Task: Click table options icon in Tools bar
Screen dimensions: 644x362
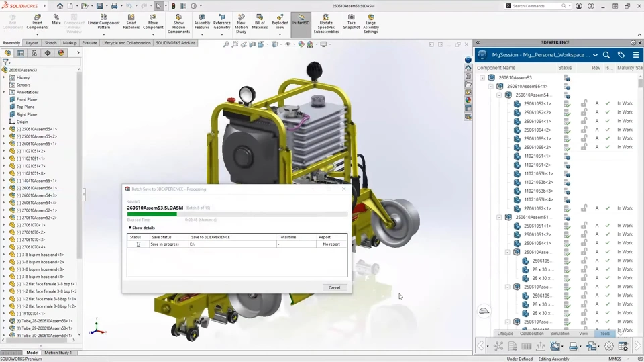Action: pos(623,347)
